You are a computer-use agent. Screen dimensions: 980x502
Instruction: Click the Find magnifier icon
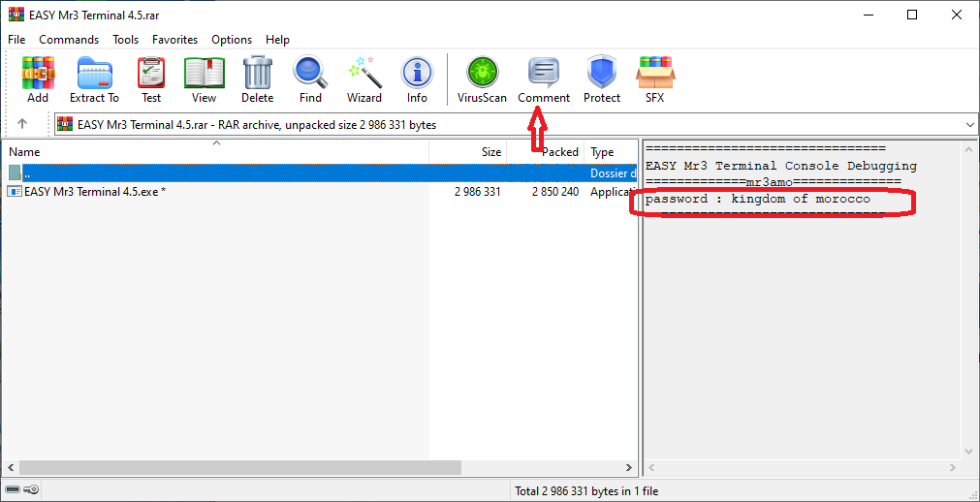(x=310, y=73)
